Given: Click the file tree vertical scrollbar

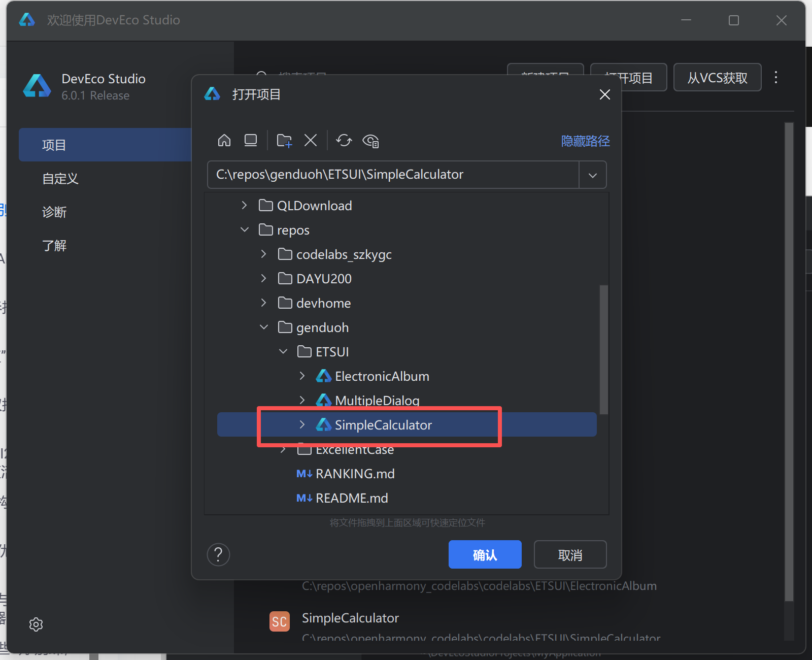Looking at the screenshot, I should [603, 350].
